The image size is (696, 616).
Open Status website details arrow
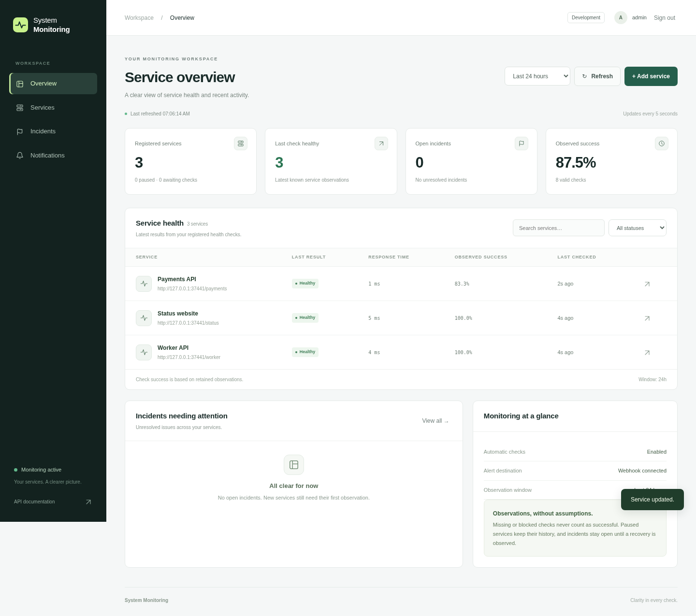[647, 318]
